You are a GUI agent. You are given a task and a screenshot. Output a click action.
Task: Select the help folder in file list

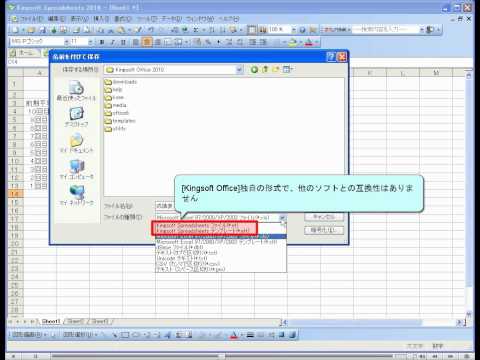coord(113,90)
